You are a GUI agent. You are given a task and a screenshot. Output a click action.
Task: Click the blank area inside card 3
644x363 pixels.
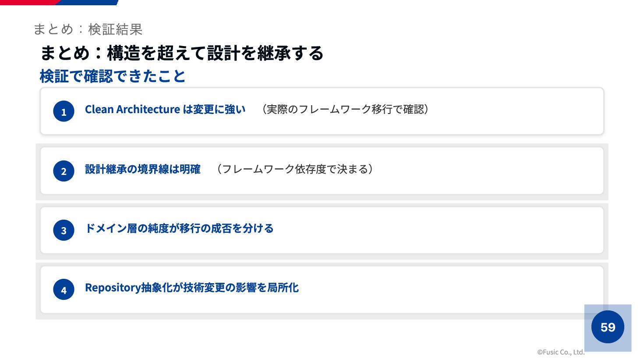(438, 230)
